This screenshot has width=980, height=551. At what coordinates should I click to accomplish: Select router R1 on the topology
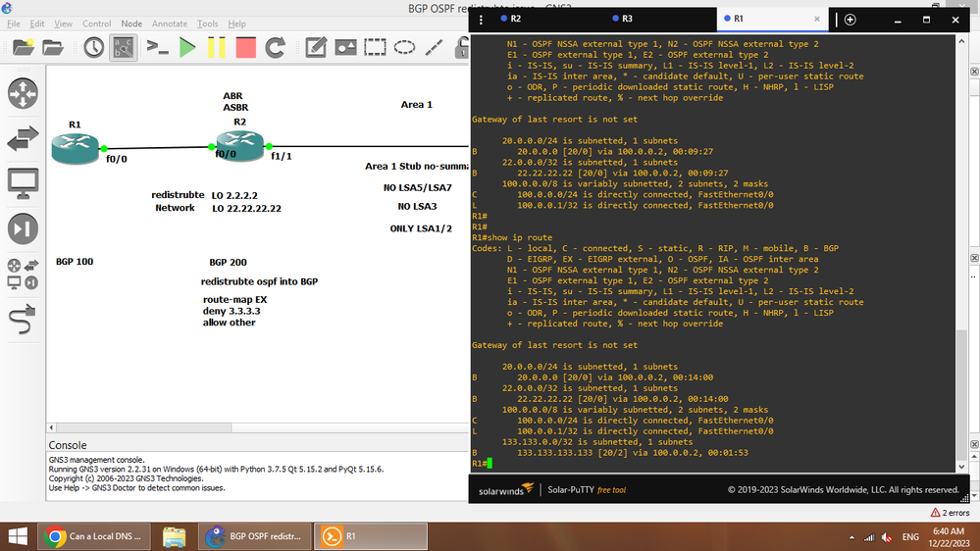(75, 148)
